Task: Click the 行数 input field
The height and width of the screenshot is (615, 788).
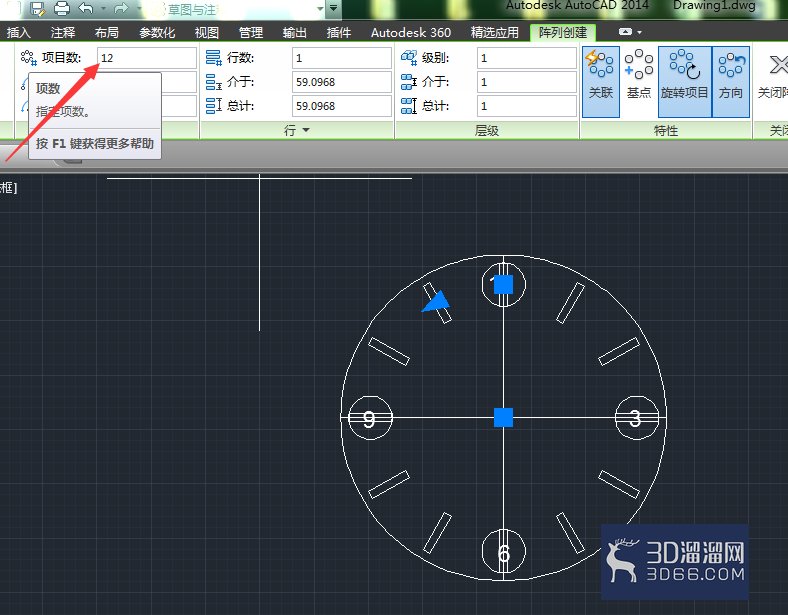Action: click(342, 58)
